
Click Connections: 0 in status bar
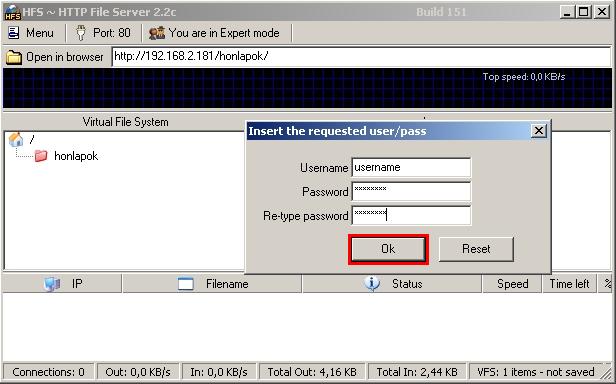pos(48,372)
